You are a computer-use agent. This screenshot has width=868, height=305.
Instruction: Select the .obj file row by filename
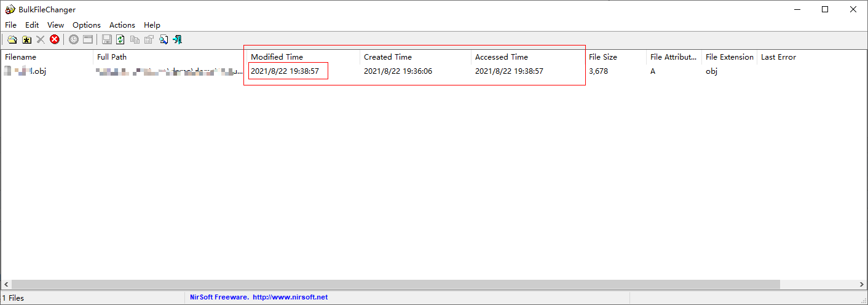pyautogui.click(x=26, y=71)
